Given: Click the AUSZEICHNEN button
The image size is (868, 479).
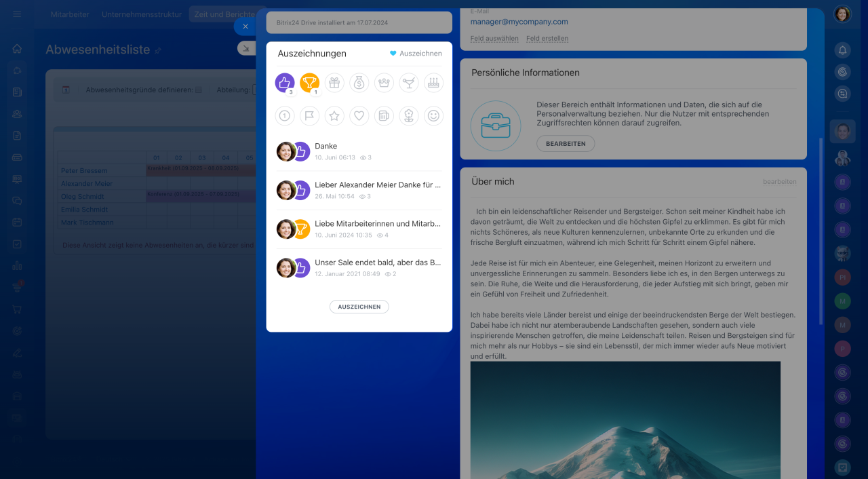Looking at the screenshot, I should click(x=359, y=307).
